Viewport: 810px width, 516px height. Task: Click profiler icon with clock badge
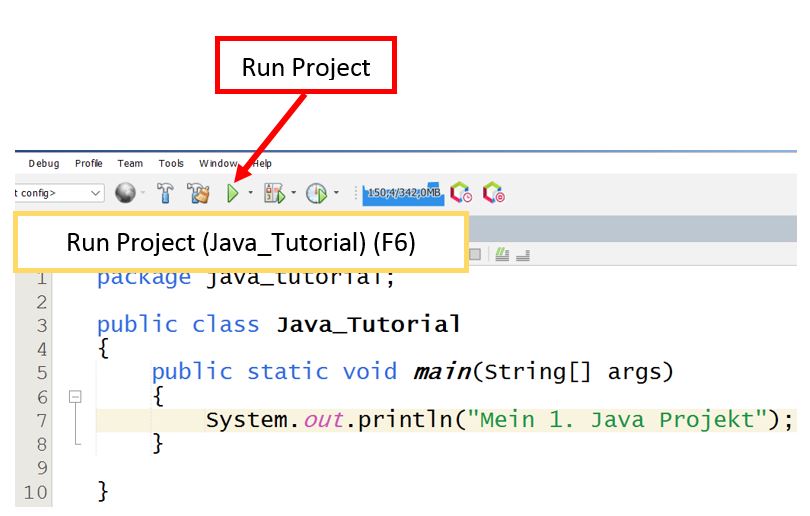click(x=461, y=192)
